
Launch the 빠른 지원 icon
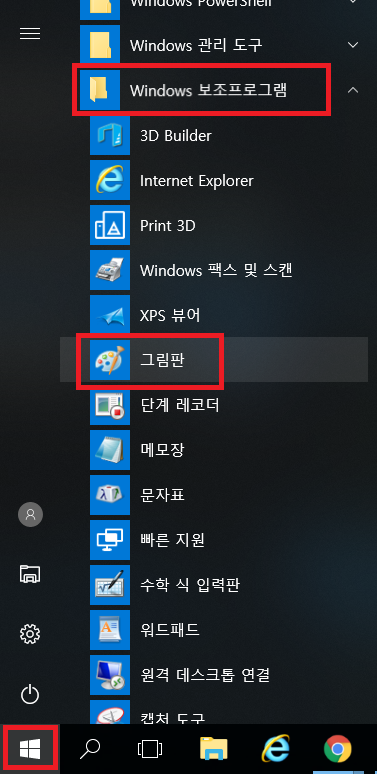(110, 540)
